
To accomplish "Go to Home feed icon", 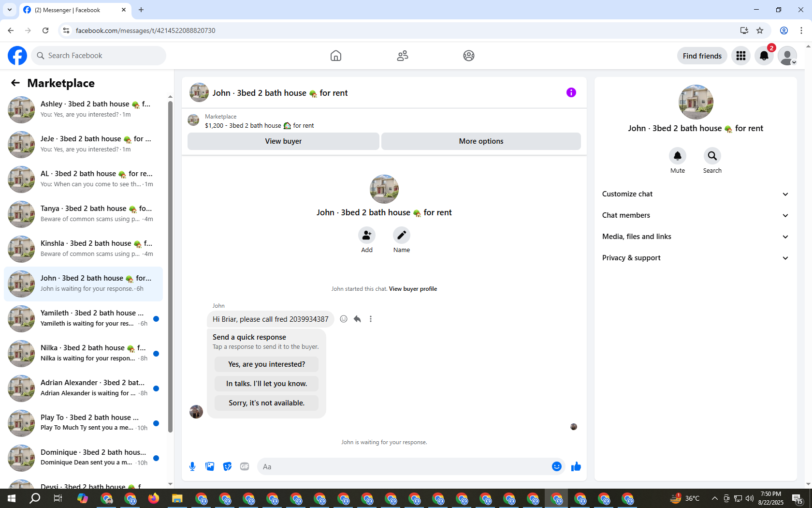I will pos(336,56).
